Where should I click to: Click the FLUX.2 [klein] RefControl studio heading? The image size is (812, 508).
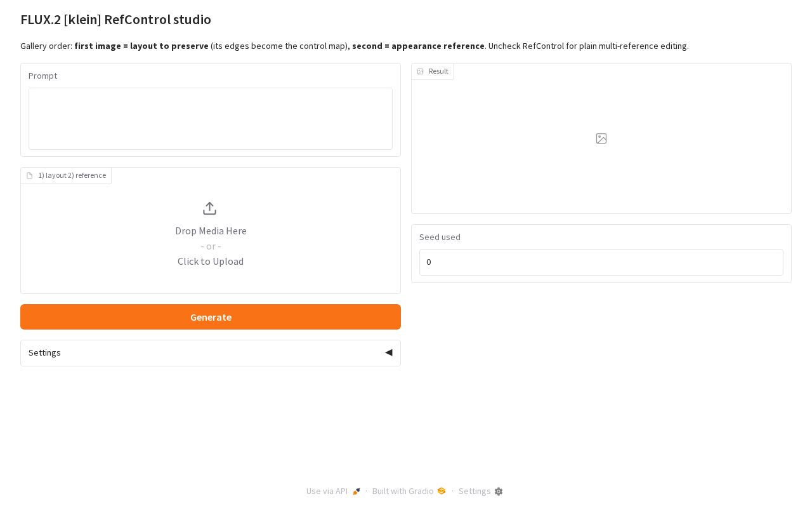115,20
